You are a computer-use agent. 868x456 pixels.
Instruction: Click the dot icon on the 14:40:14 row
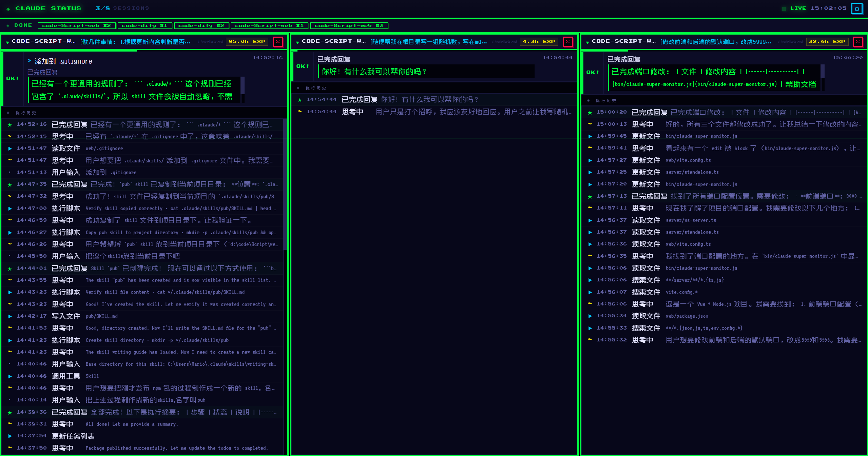9,400
